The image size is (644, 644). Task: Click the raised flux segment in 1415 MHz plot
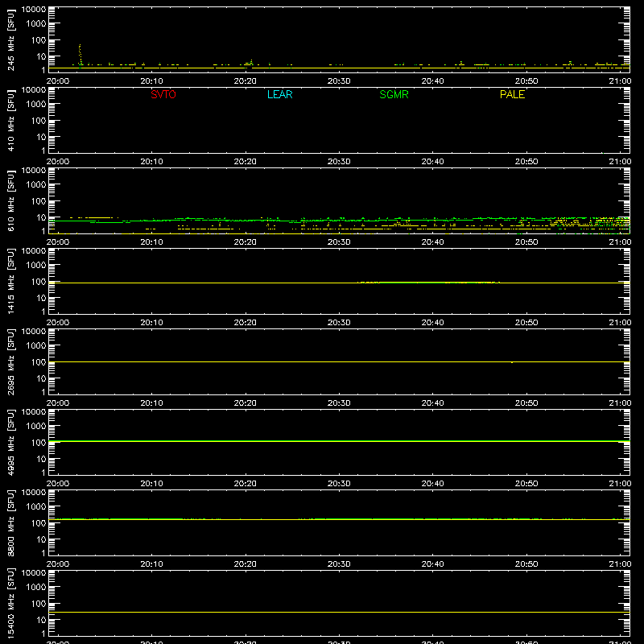(428, 283)
